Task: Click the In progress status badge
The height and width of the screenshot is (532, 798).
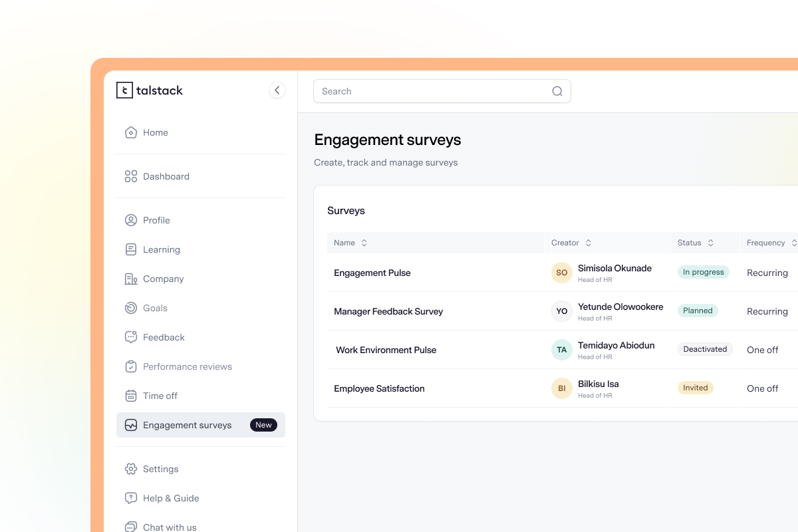Action: 704,272
